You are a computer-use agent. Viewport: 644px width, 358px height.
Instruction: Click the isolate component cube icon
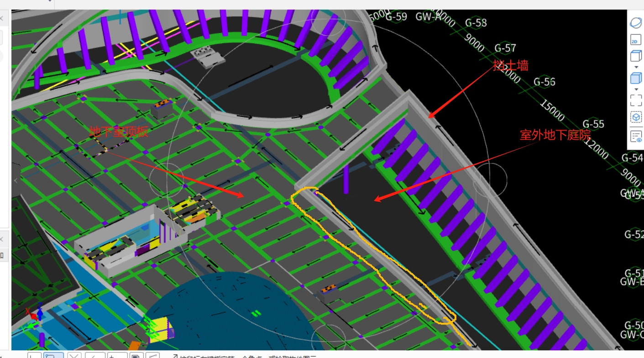pos(636,118)
